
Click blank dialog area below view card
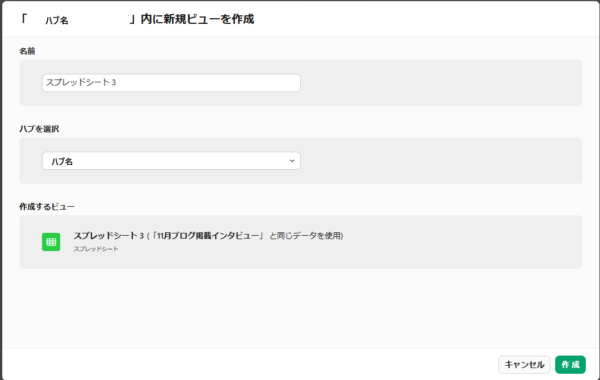[300, 308]
